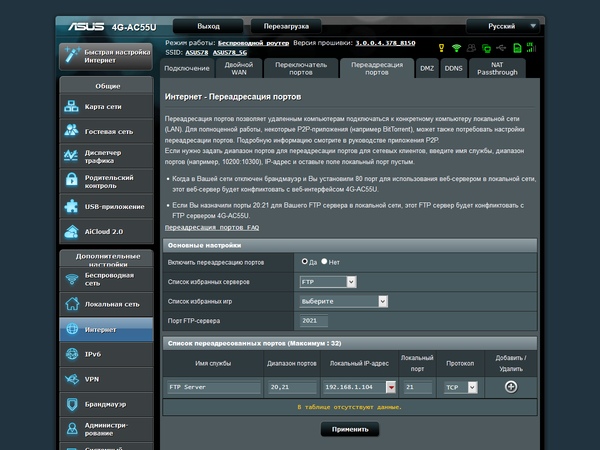Open the AiCloud 2.0 cloud icon

pyautogui.click(x=72, y=232)
